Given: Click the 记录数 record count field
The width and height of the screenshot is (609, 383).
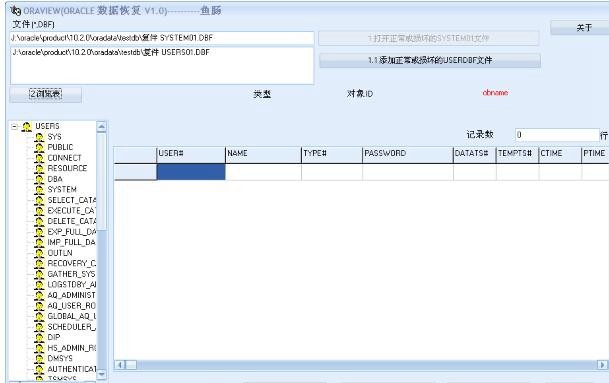Looking at the screenshot, I should 557,135.
